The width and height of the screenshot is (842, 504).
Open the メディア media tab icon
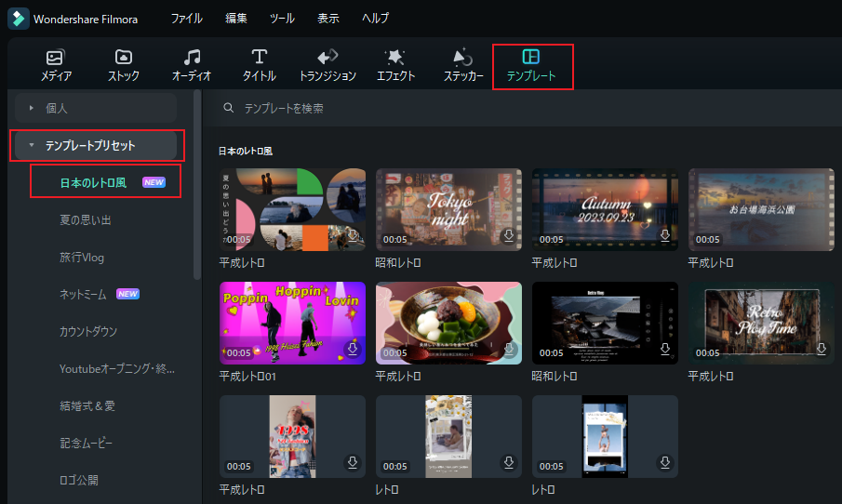[x=56, y=58]
